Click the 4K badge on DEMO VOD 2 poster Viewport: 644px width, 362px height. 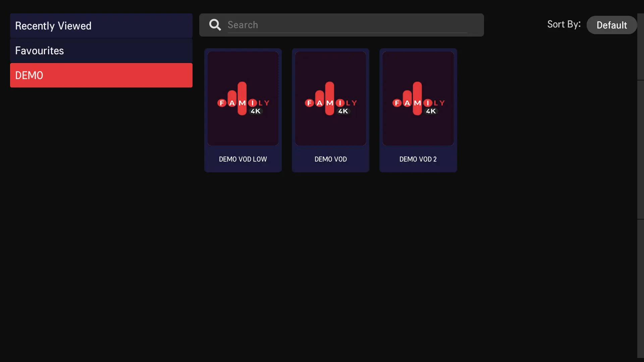click(x=431, y=111)
